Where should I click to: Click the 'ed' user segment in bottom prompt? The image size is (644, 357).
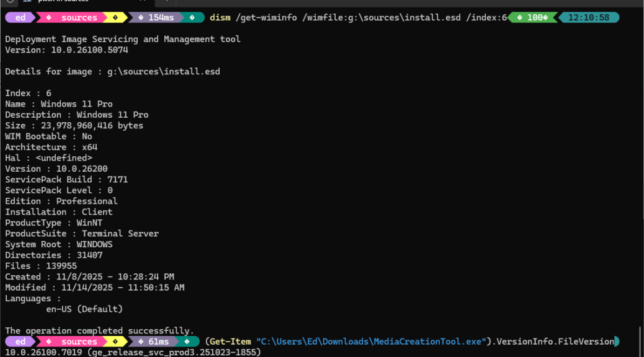20,342
